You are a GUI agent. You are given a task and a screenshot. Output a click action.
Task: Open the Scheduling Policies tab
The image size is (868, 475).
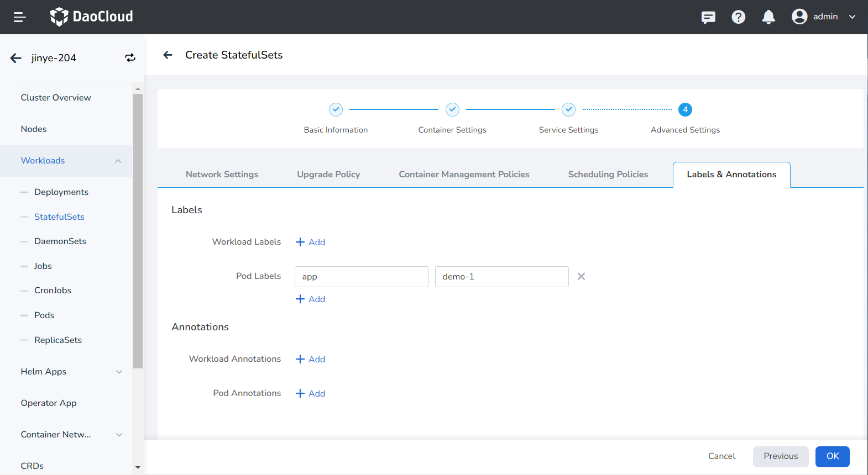click(608, 175)
